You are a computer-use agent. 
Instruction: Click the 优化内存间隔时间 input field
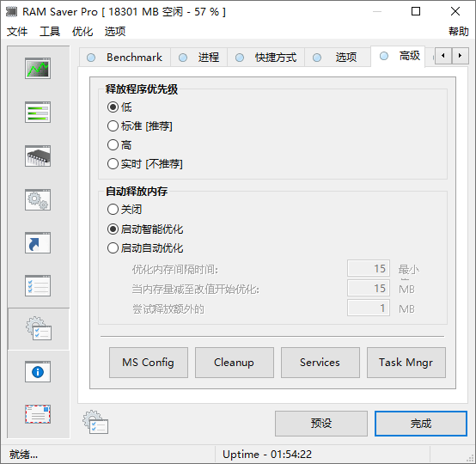coord(369,268)
